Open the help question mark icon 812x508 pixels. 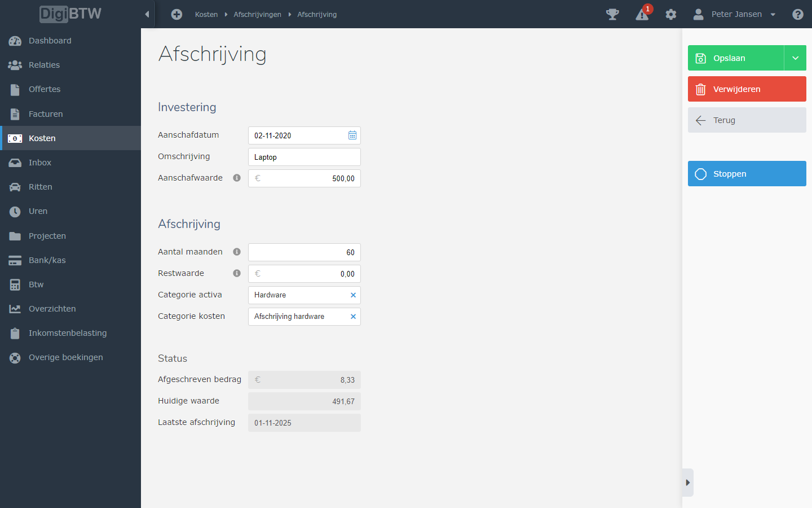(797, 14)
